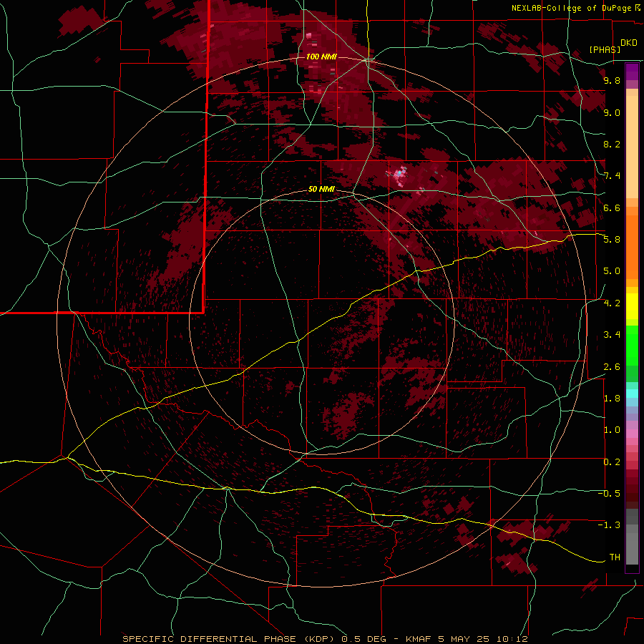Click the -1.3 scale value
644x644 pixels.
click(x=609, y=525)
